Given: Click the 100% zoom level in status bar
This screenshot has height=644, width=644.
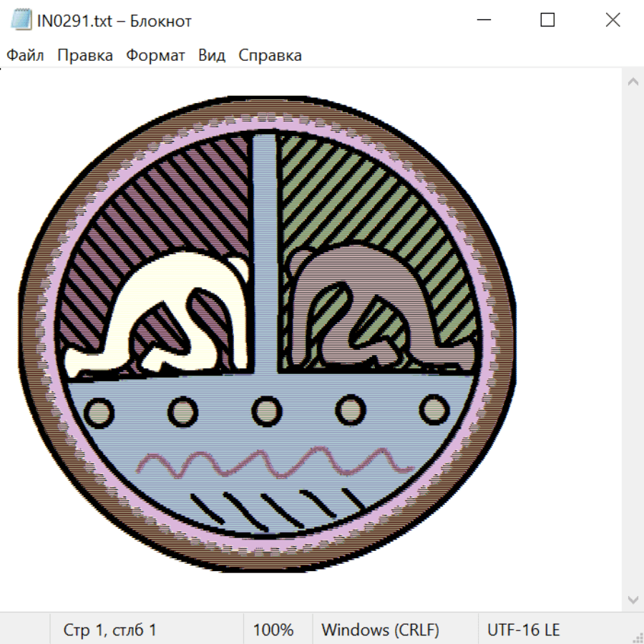Looking at the screenshot, I should pos(273,630).
